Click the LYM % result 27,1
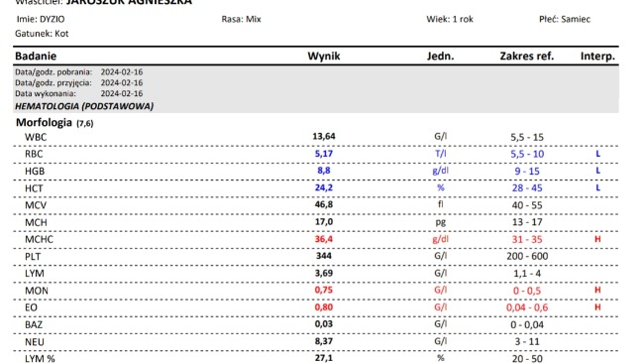 click(x=324, y=358)
